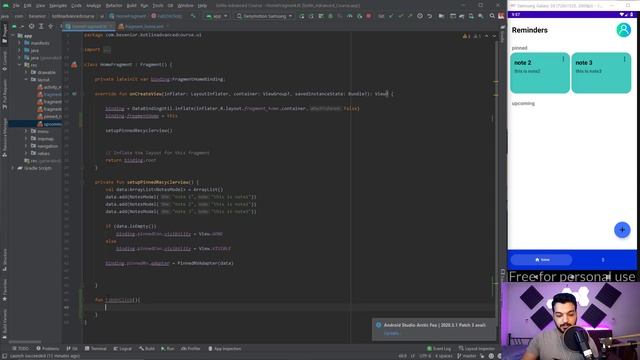
Task: Tap profile avatar icon in Reminders app
Action: [x=623, y=30]
